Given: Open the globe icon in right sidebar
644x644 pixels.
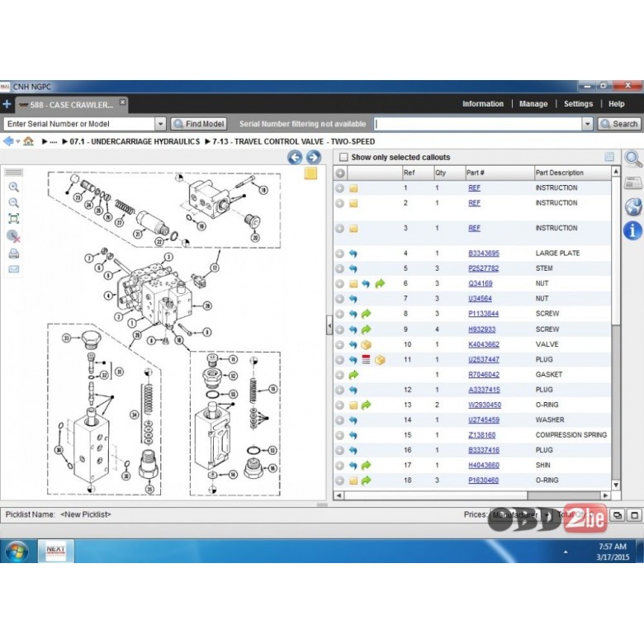Looking at the screenshot, I should (632, 206).
